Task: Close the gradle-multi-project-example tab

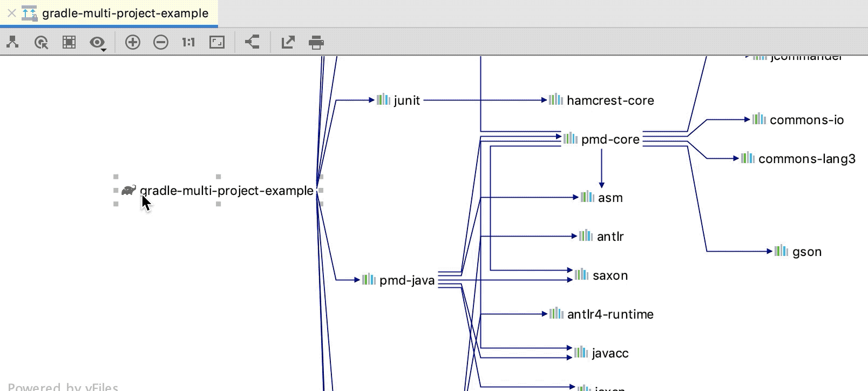Action: (x=11, y=13)
